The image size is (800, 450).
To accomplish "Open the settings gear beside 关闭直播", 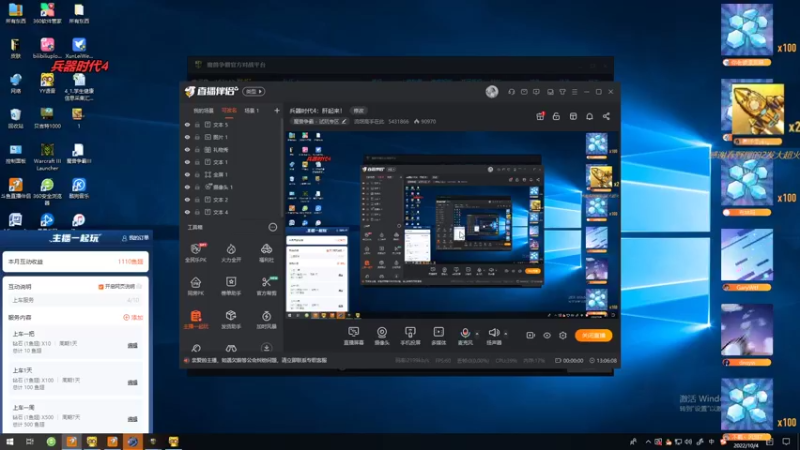I will [x=563, y=335].
